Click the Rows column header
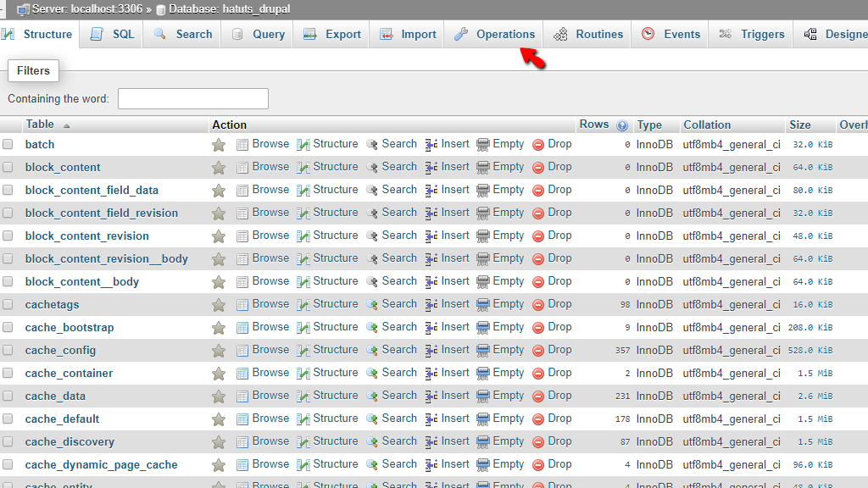Viewport: 868px width, 488px height. click(594, 125)
